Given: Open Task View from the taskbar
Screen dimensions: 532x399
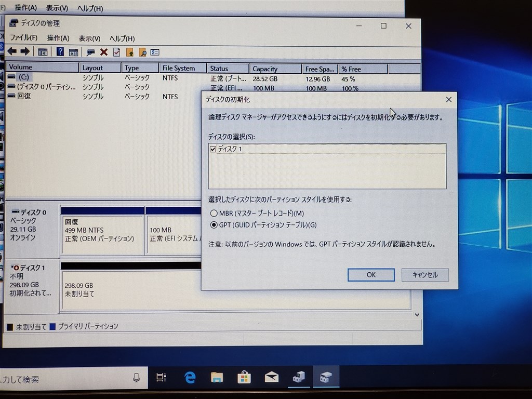Looking at the screenshot, I should [x=161, y=377].
